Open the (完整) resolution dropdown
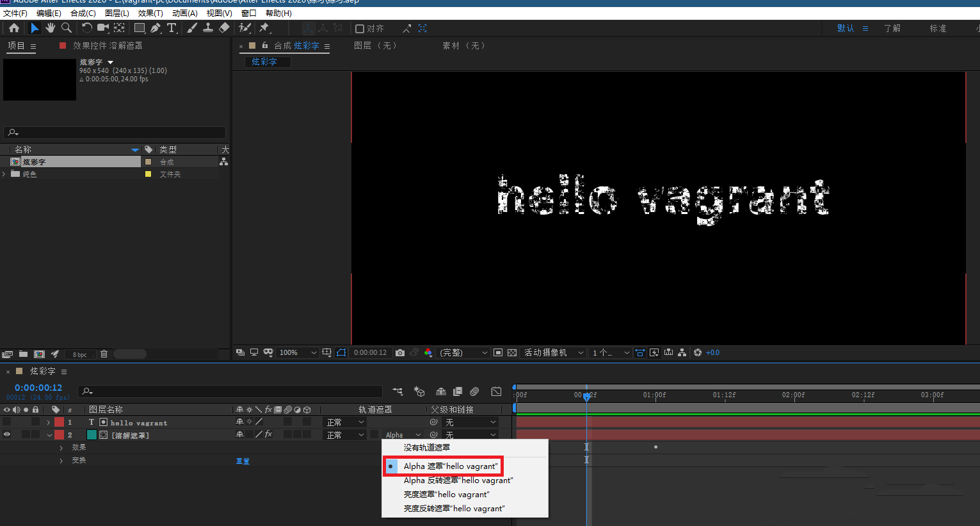The image size is (980, 526). point(463,353)
